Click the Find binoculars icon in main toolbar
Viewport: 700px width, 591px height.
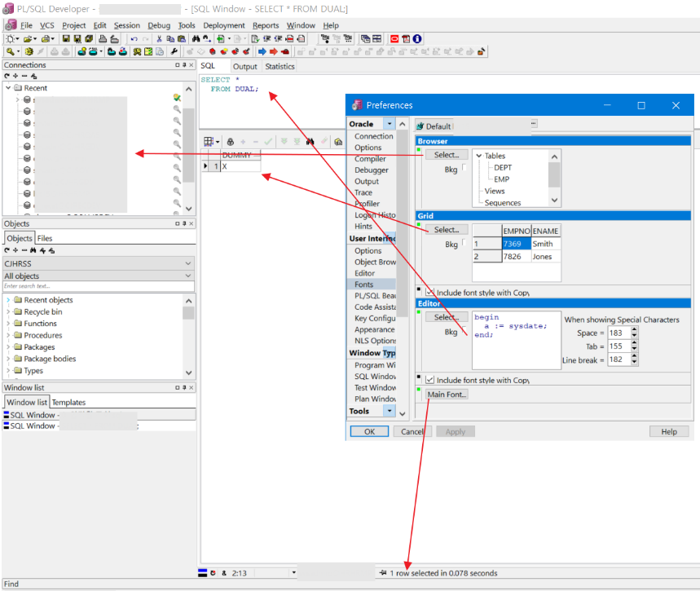[196, 39]
